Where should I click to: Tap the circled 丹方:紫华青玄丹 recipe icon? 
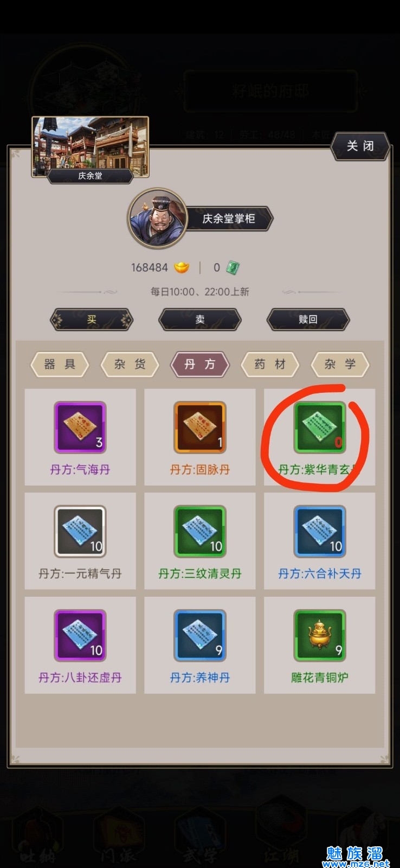320,427
